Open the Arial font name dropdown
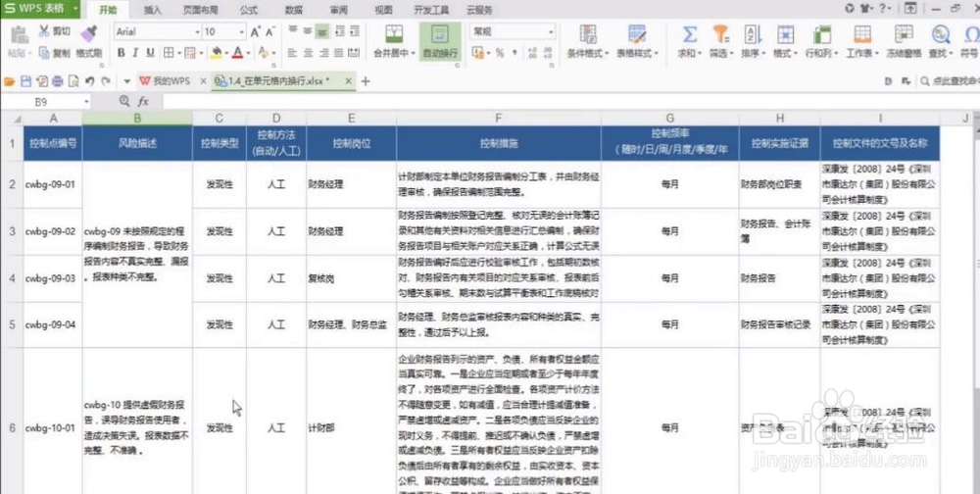Image resolution: width=980 pixels, height=494 pixels. click(x=198, y=32)
